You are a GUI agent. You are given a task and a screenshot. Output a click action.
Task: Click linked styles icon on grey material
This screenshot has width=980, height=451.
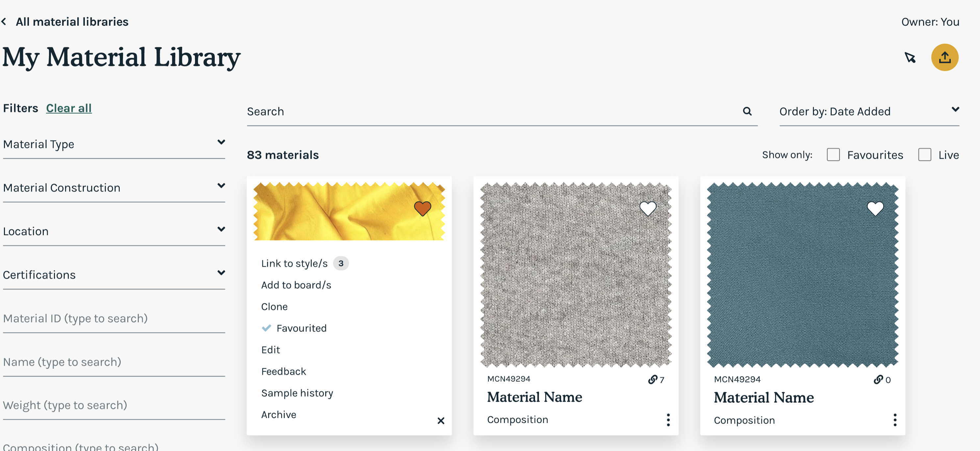click(653, 380)
